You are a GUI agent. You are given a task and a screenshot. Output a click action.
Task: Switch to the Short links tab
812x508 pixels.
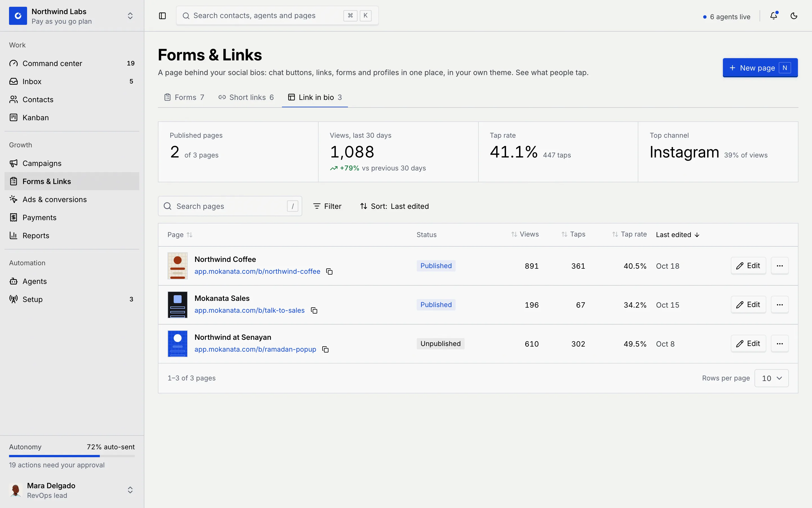tap(246, 97)
